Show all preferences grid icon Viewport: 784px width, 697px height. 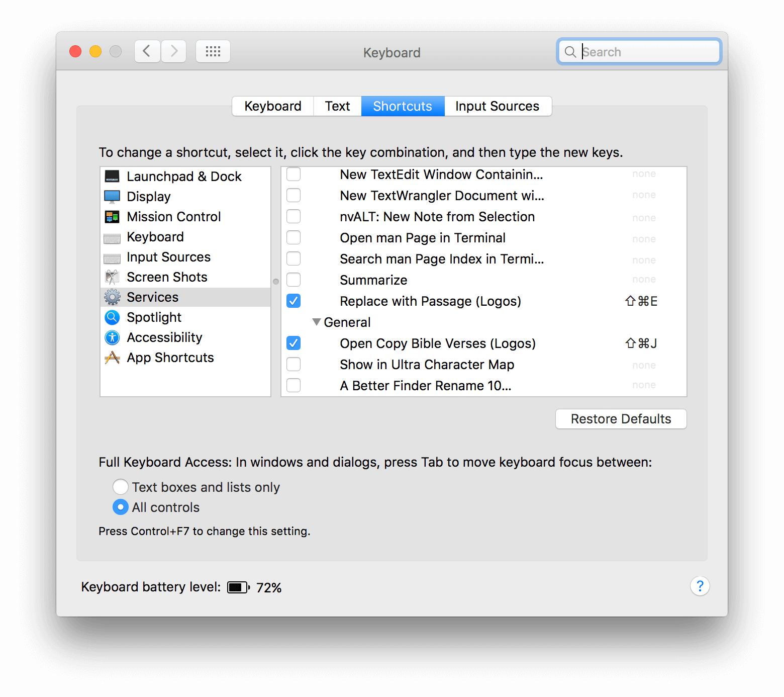coord(213,51)
